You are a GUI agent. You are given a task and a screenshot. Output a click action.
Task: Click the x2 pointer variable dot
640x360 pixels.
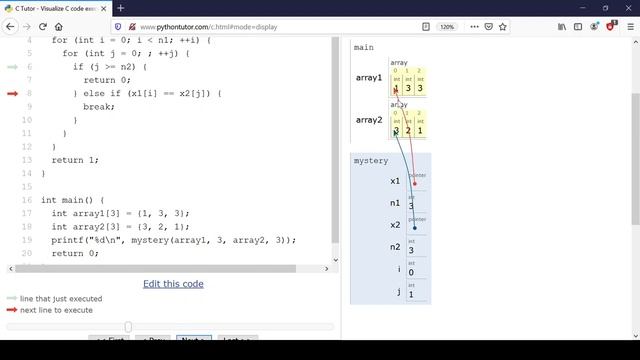tap(415, 228)
